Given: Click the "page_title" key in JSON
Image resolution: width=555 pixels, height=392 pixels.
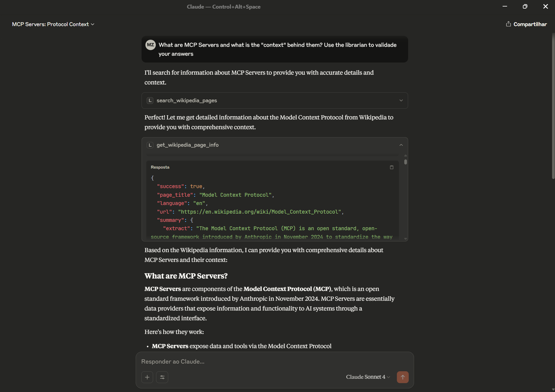Looking at the screenshot, I should (x=175, y=195).
